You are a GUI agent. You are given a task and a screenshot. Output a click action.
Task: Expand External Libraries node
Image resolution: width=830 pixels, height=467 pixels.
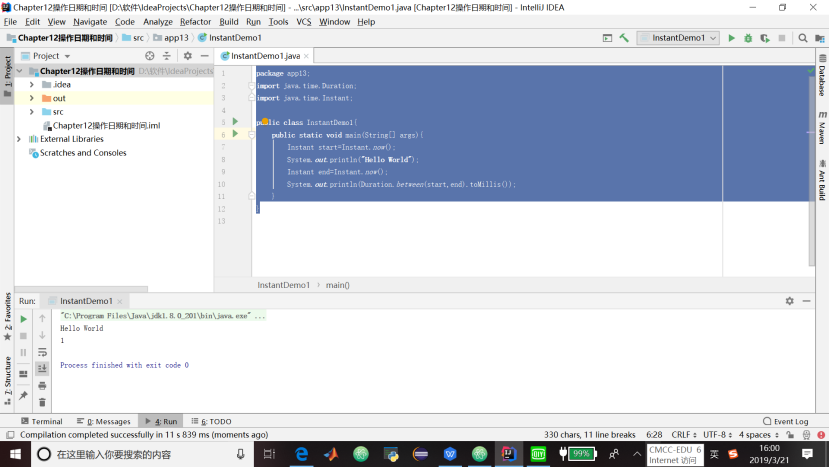coord(20,139)
